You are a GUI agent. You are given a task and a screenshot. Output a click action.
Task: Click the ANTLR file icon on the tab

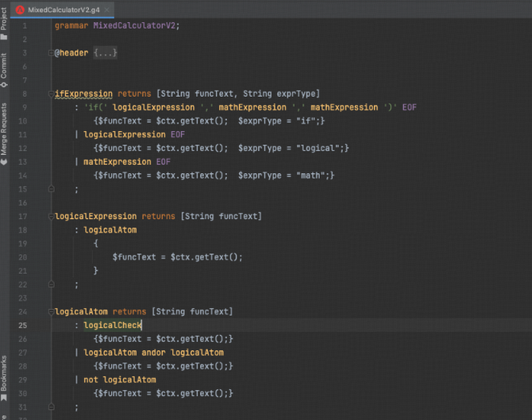pyautogui.click(x=21, y=9)
